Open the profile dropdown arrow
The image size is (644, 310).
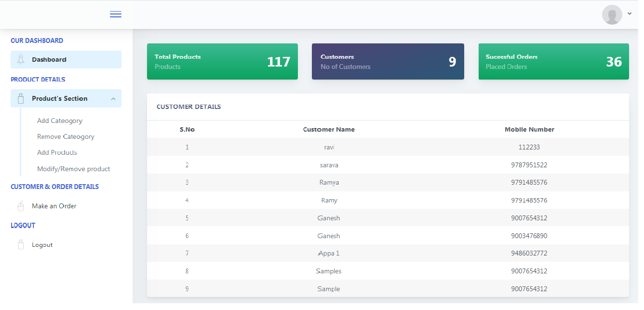(x=630, y=14)
